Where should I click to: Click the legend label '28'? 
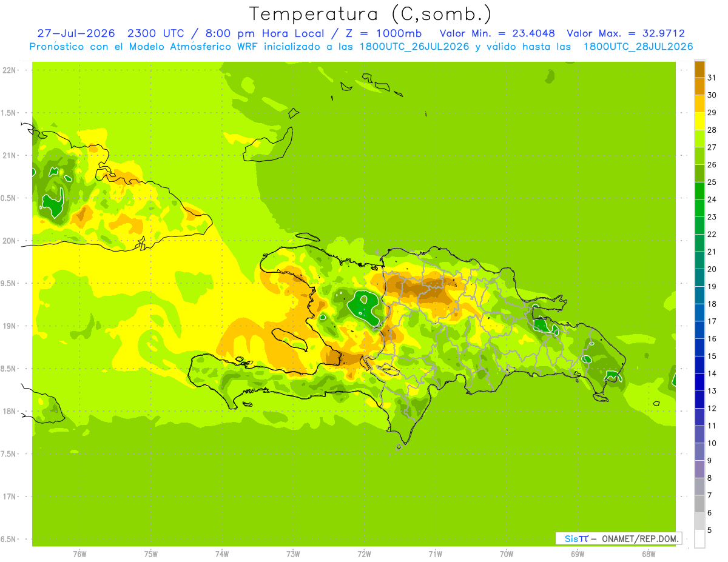(712, 130)
